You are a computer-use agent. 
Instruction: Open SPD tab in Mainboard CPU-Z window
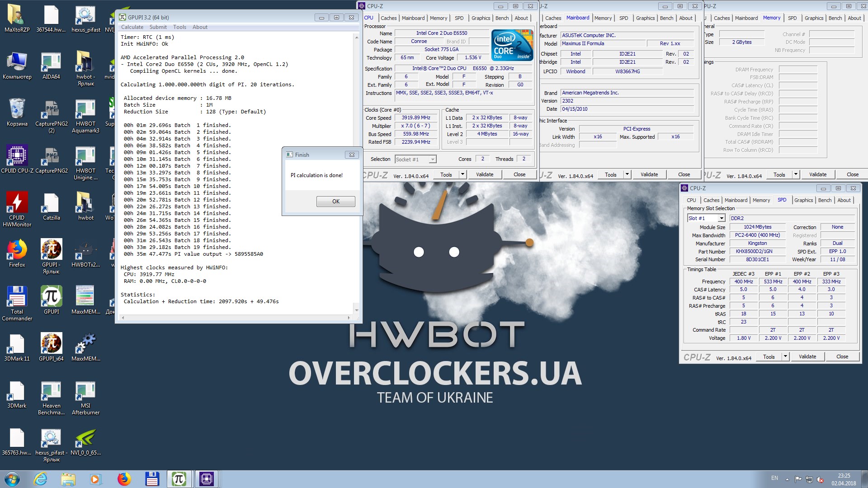pyautogui.click(x=623, y=18)
